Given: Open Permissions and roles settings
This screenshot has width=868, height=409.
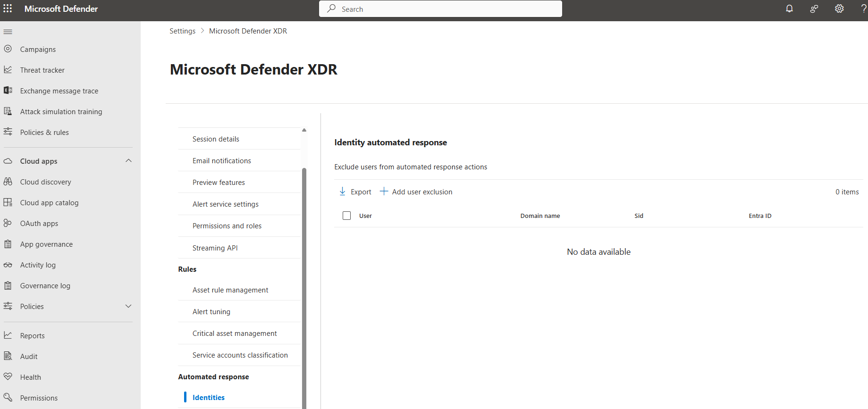Looking at the screenshot, I should tap(239, 225).
